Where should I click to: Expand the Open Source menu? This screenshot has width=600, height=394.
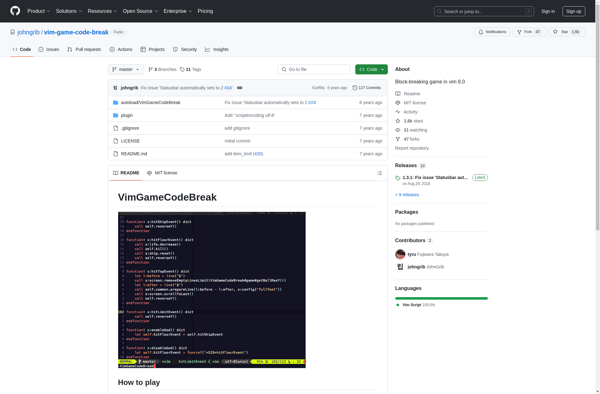(140, 11)
